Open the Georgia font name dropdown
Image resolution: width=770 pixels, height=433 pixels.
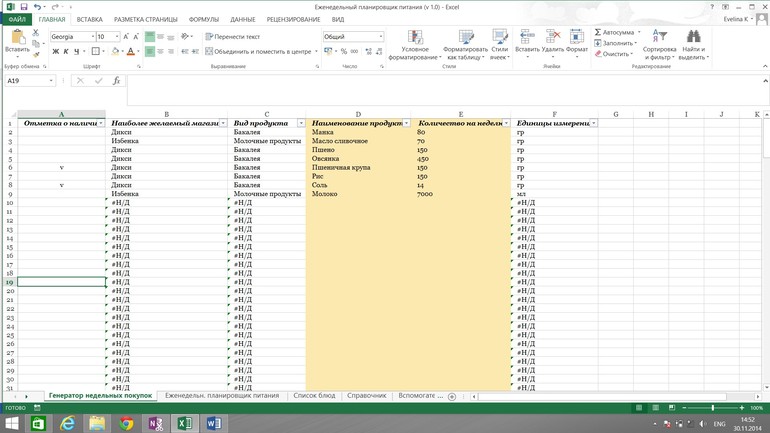click(92, 37)
